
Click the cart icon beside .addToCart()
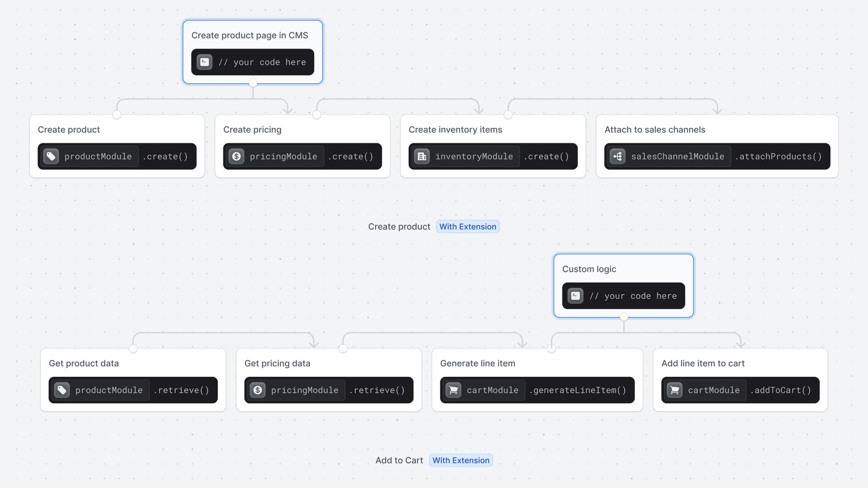click(x=675, y=390)
